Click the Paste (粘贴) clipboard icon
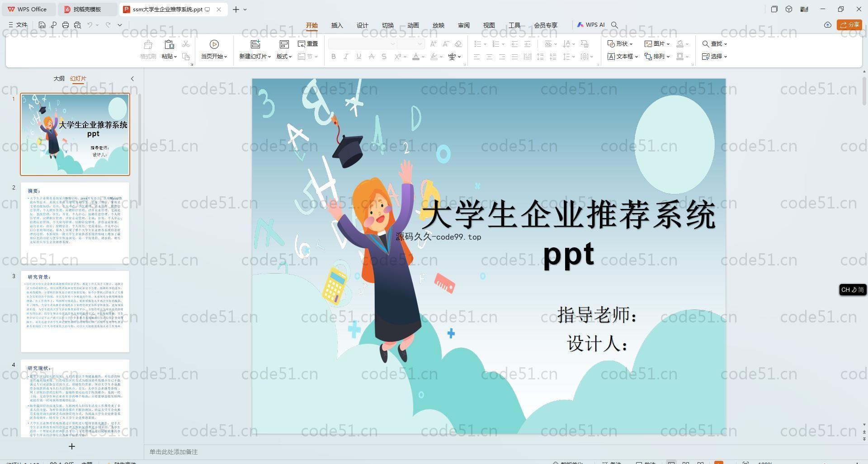 (x=169, y=44)
